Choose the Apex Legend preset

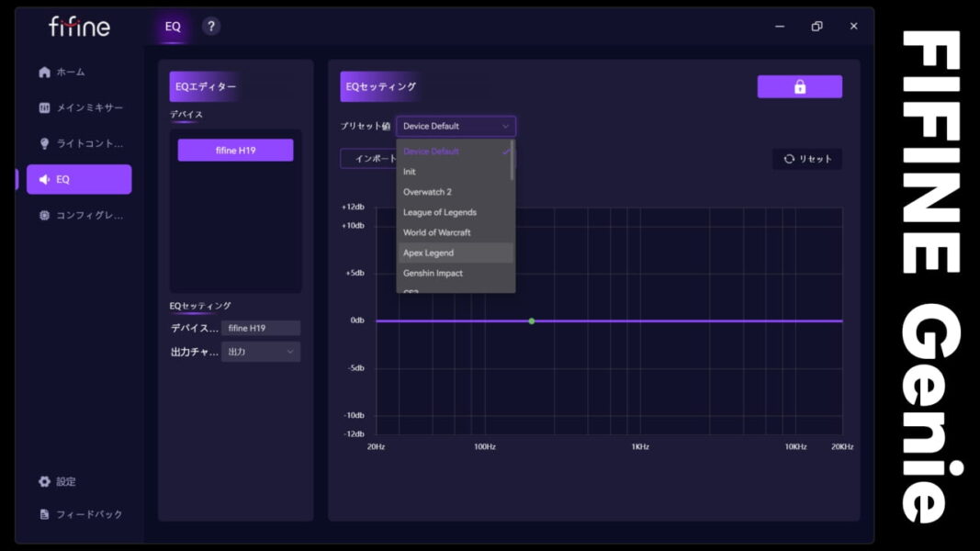[455, 253]
